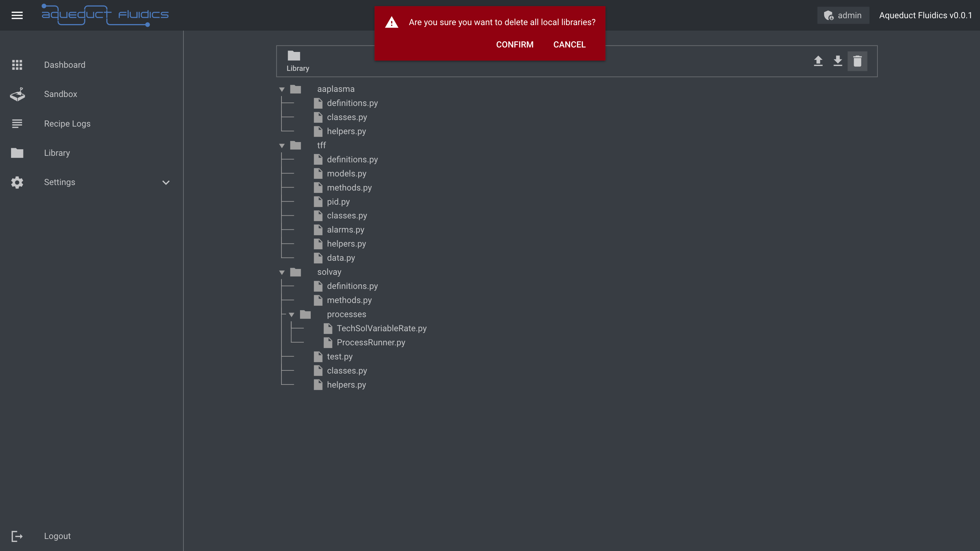Click the Logout button at bottom sidebar
The width and height of the screenshot is (980, 551).
click(x=57, y=536)
